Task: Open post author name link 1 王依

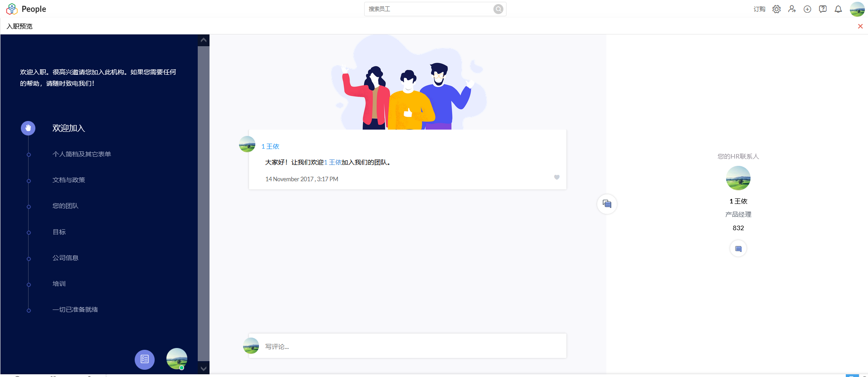Action: pyautogui.click(x=270, y=146)
